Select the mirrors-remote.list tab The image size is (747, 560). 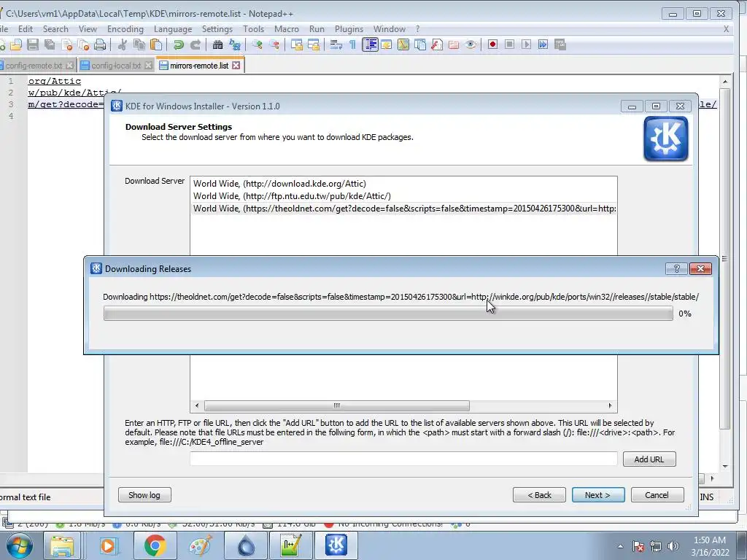[x=198, y=66]
